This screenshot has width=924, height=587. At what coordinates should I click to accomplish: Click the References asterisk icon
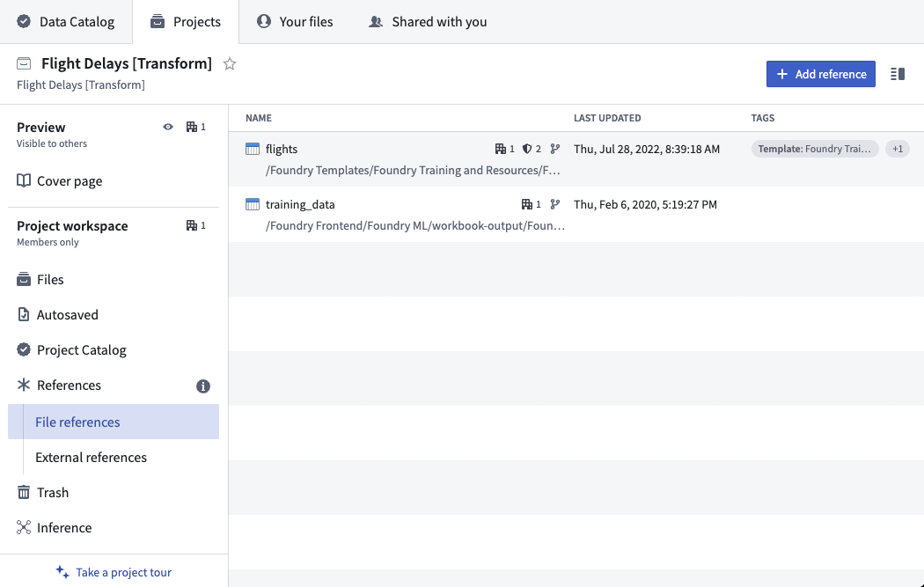coord(24,385)
